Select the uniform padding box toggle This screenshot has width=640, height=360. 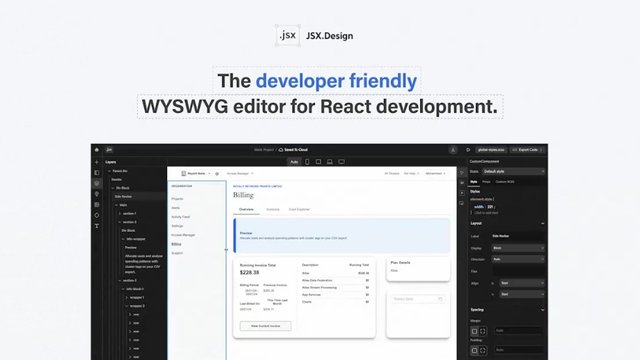click(474, 351)
